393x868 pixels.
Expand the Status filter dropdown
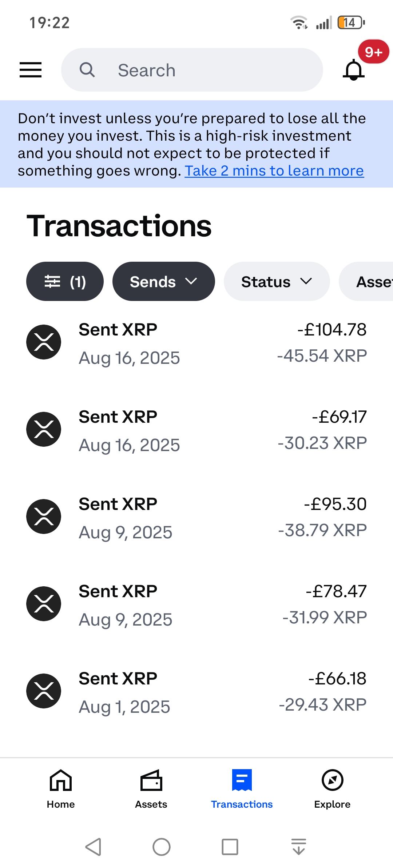pos(277,282)
